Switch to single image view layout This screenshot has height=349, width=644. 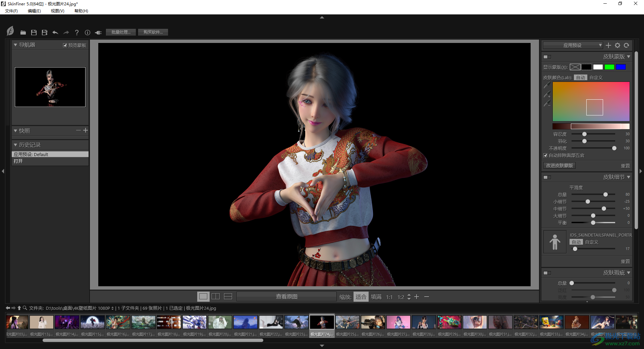tap(203, 297)
